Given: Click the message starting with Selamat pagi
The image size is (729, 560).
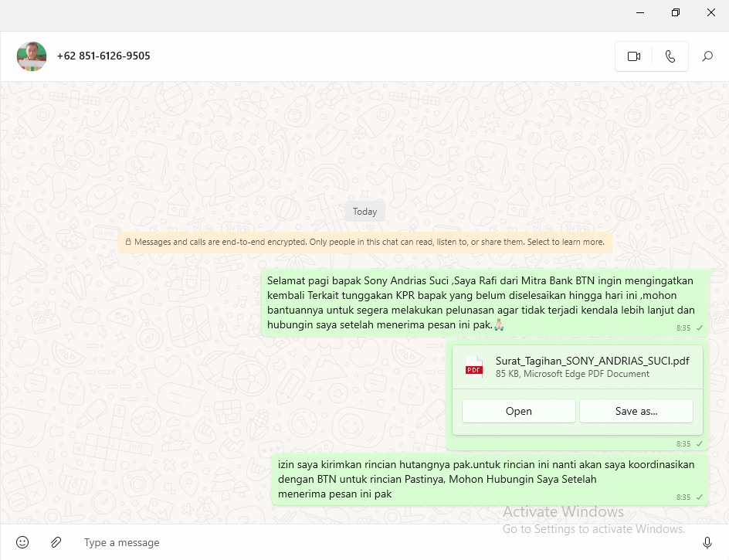Looking at the screenshot, I should pyautogui.click(x=480, y=303).
